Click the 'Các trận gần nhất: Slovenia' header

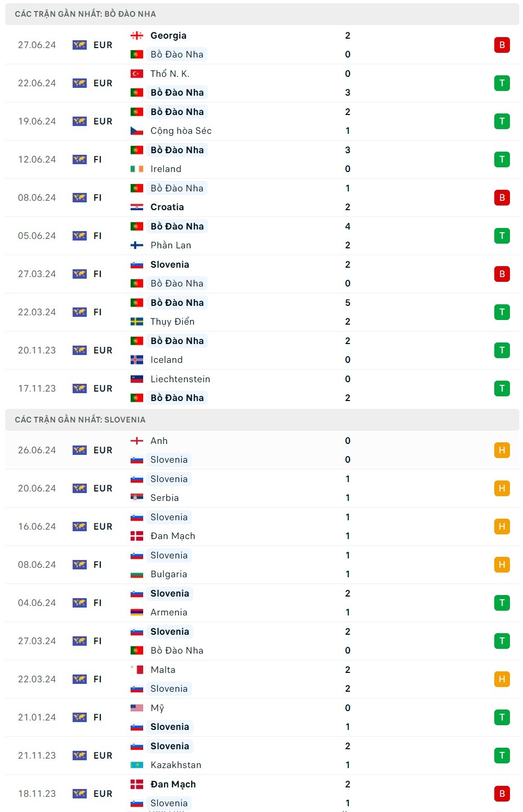point(80,419)
